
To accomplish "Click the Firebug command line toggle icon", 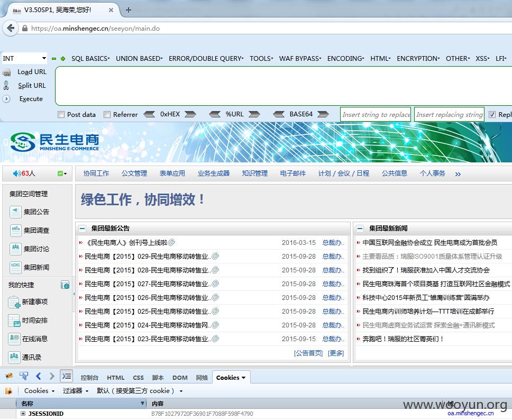I will (66, 376).
